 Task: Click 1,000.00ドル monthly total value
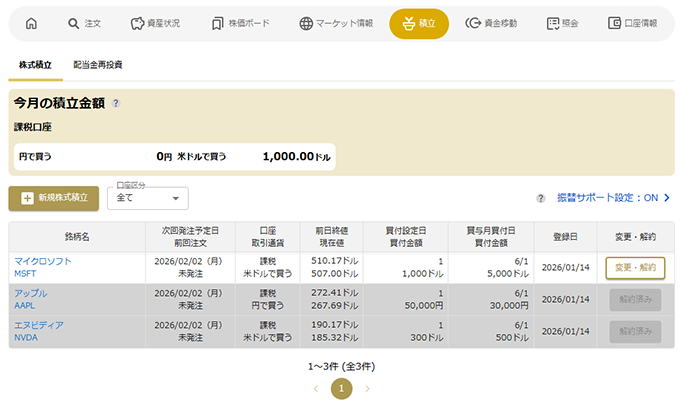[x=297, y=157]
